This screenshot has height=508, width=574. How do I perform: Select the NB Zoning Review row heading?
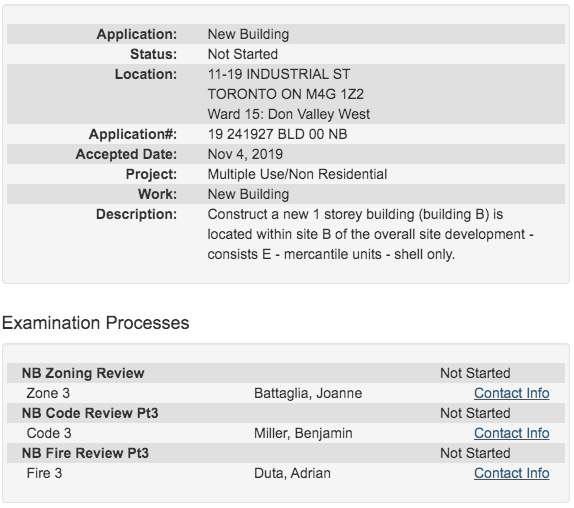click(83, 373)
